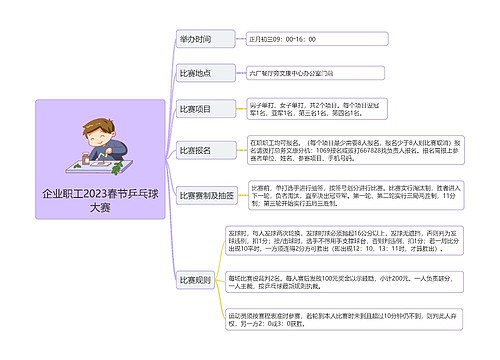Click the 正月初三09:00-16:00 detail node
500x360 pixels.
pos(317,39)
